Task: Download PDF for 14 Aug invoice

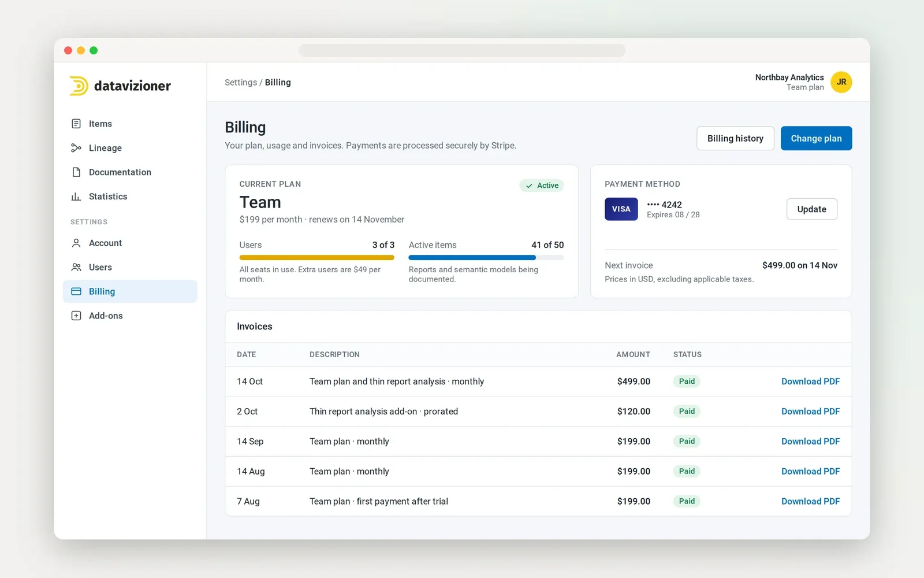Action: (x=810, y=472)
